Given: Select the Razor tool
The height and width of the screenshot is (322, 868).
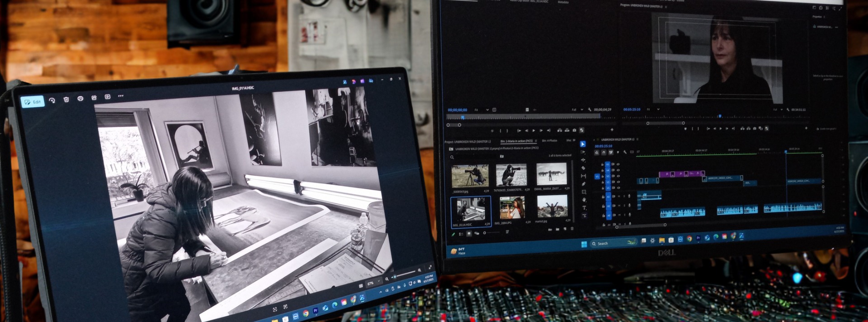Looking at the screenshot, I should click(x=583, y=168).
